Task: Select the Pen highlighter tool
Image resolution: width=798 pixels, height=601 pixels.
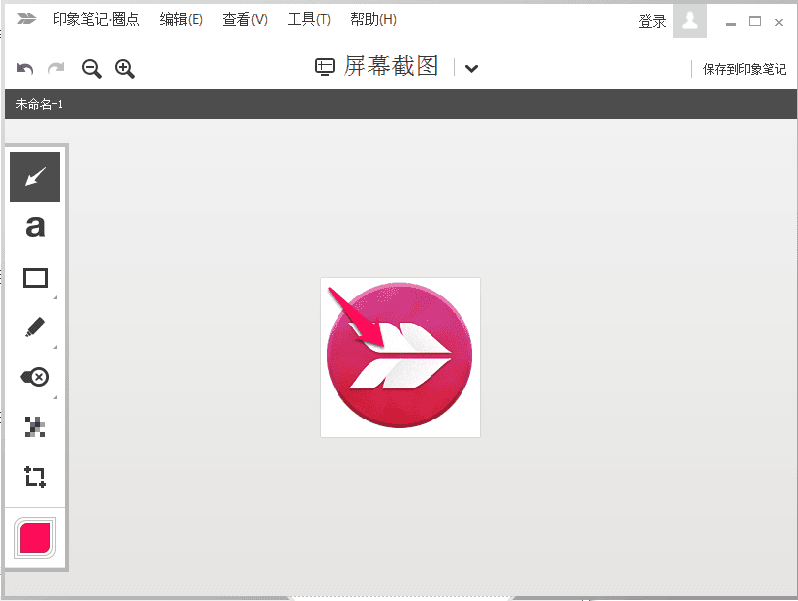Action: [x=35, y=327]
